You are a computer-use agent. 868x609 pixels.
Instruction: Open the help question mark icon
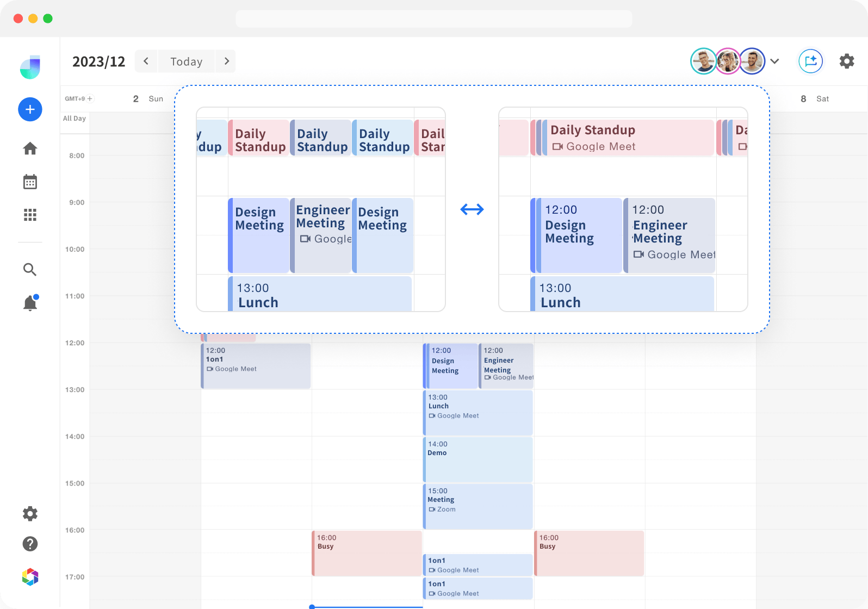coord(30,544)
